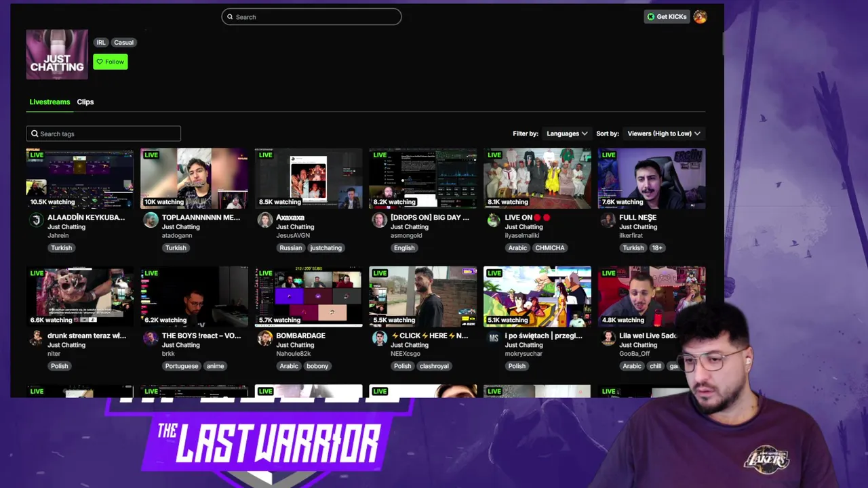
Task: Open TOPLAANNNNNN stream thumbnail
Action: [x=194, y=178]
